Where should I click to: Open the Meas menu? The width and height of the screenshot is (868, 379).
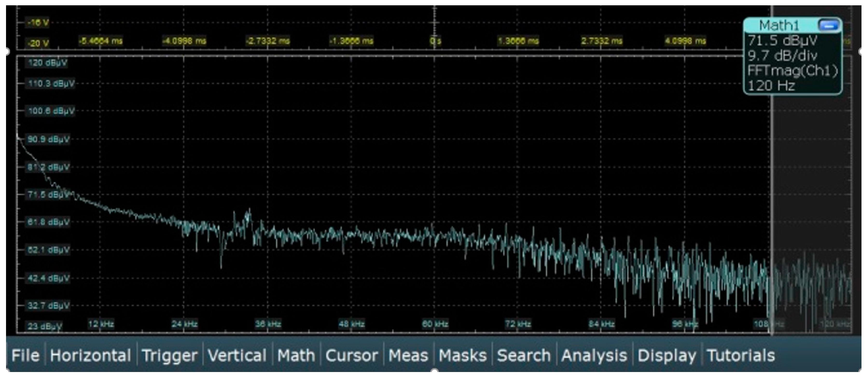tap(408, 355)
